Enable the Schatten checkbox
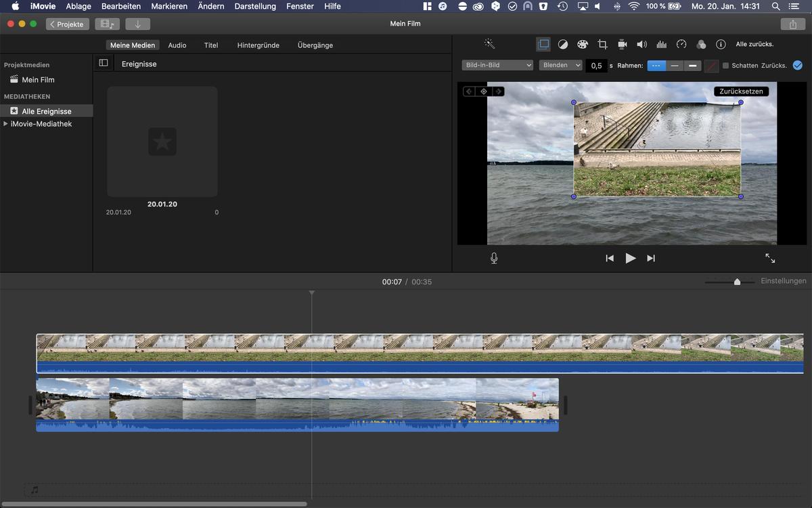 [x=726, y=66]
